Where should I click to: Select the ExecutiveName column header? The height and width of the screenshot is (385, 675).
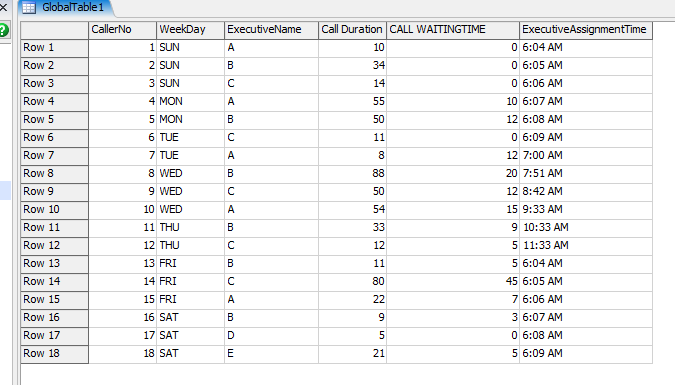tap(271, 30)
